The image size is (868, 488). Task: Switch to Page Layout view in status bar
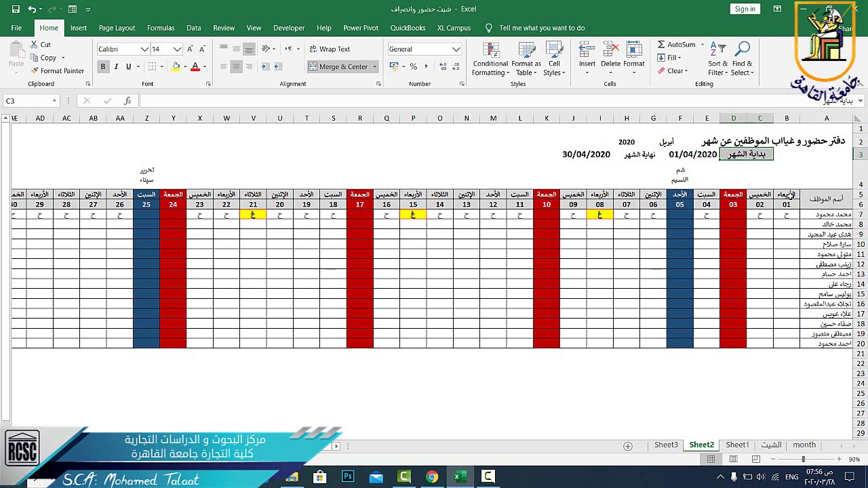point(733,459)
